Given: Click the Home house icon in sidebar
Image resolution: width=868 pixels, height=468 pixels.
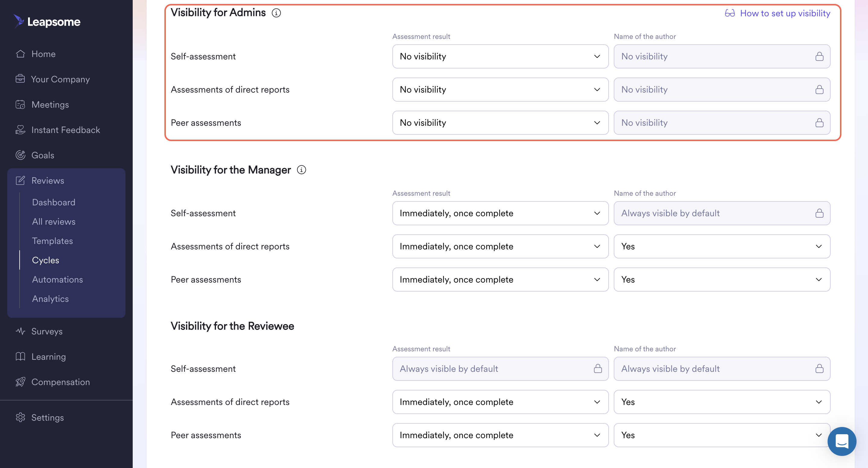Looking at the screenshot, I should point(21,54).
